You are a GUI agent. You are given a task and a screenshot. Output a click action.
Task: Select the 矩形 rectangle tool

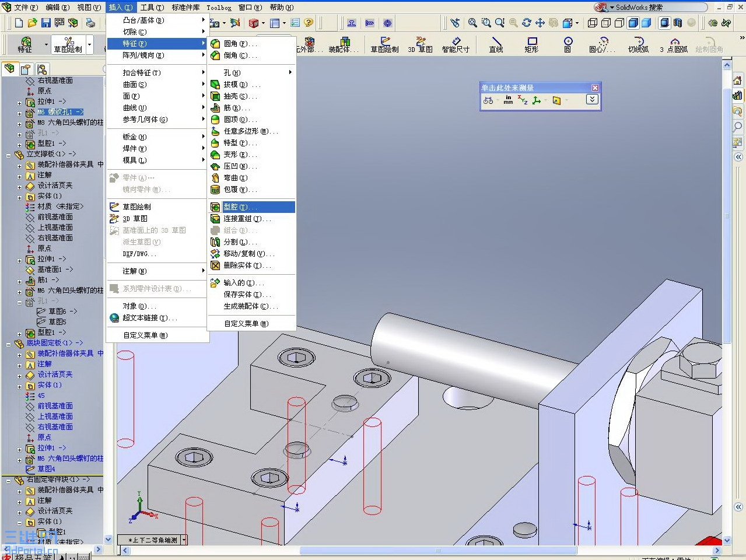531,44
